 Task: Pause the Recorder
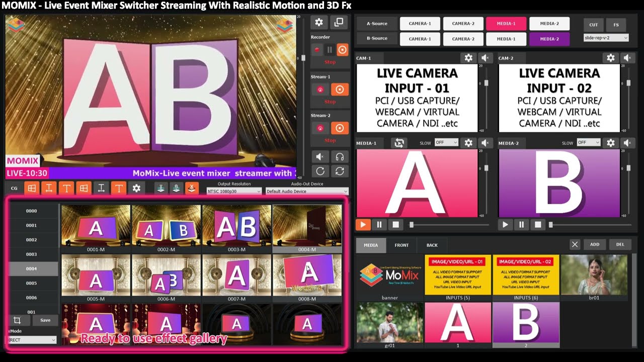(x=330, y=50)
